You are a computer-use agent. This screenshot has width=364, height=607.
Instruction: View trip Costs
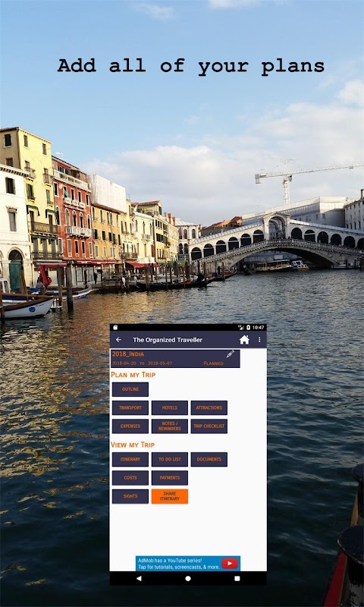point(130,478)
